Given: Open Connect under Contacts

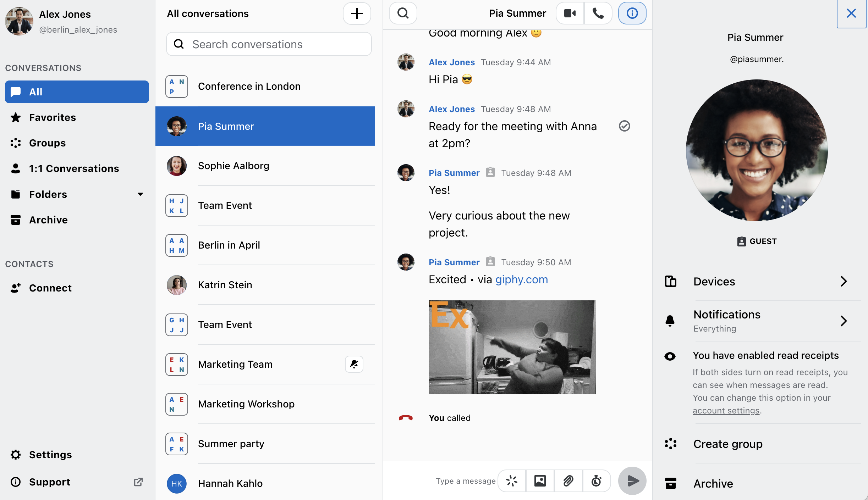Looking at the screenshot, I should (x=77, y=288).
